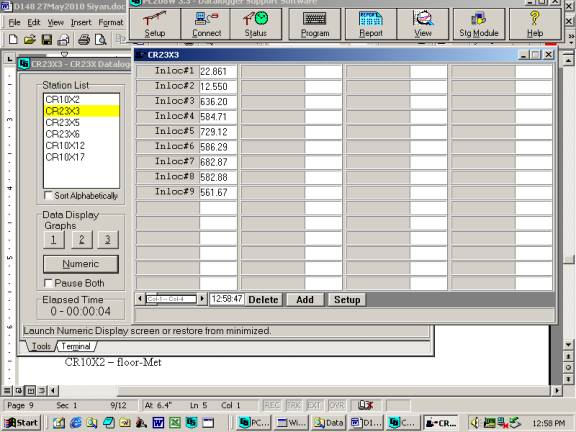Open the Status clock icon

(x=256, y=24)
